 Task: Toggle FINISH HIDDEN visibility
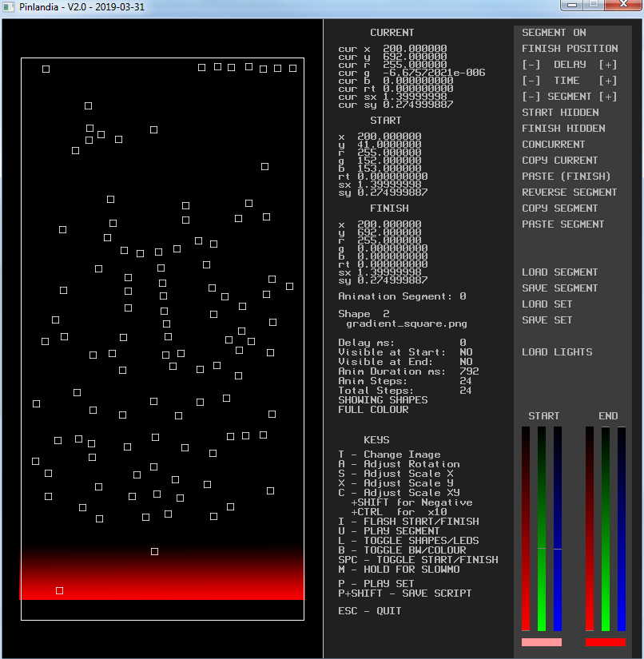coord(563,129)
